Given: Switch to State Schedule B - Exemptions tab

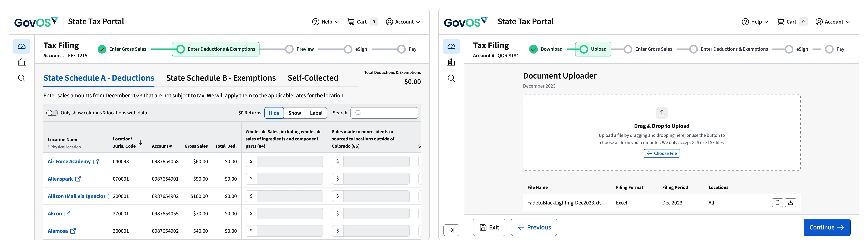Looking at the screenshot, I should pos(221,78).
